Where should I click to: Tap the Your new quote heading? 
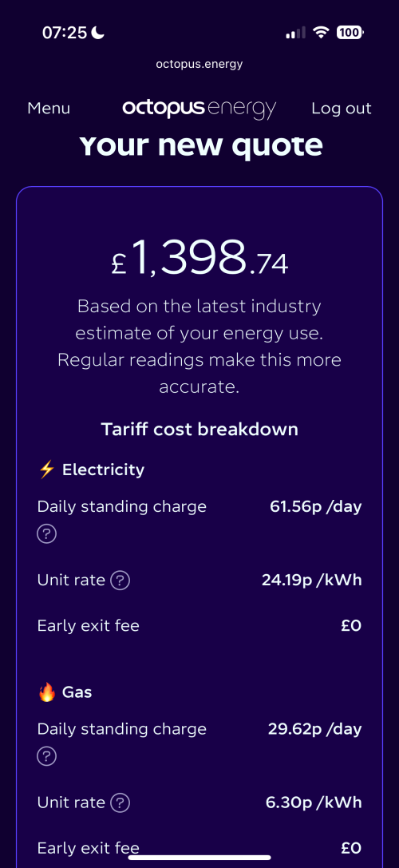click(200, 145)
